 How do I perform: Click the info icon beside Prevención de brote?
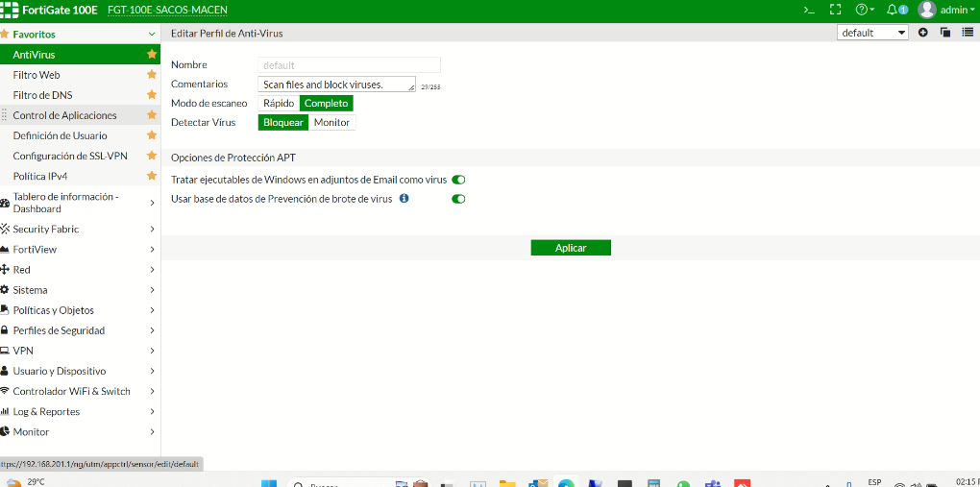click(x=404, y=199)
